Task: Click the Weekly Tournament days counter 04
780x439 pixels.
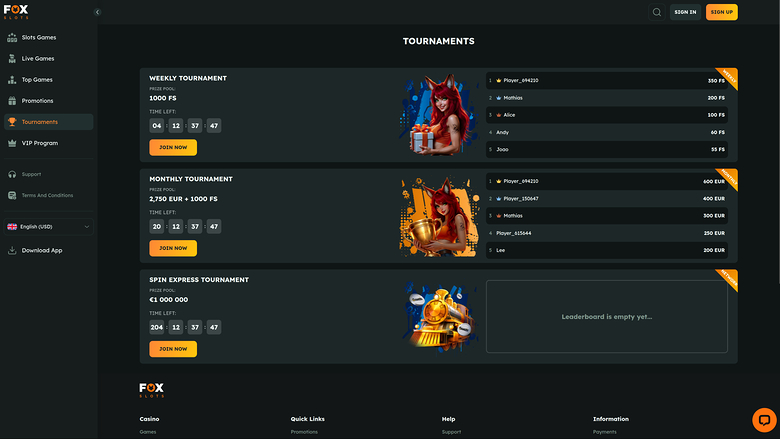Action: (x=157, y=126)
